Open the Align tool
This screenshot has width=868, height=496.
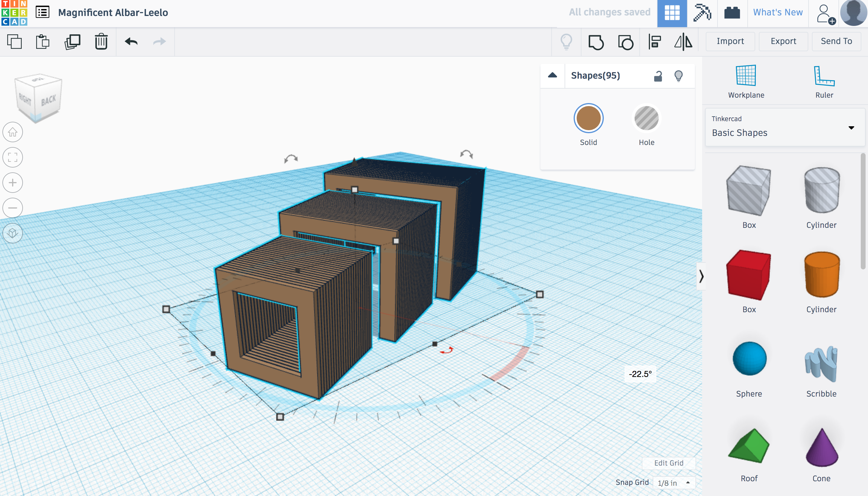(x=654, y=42)
